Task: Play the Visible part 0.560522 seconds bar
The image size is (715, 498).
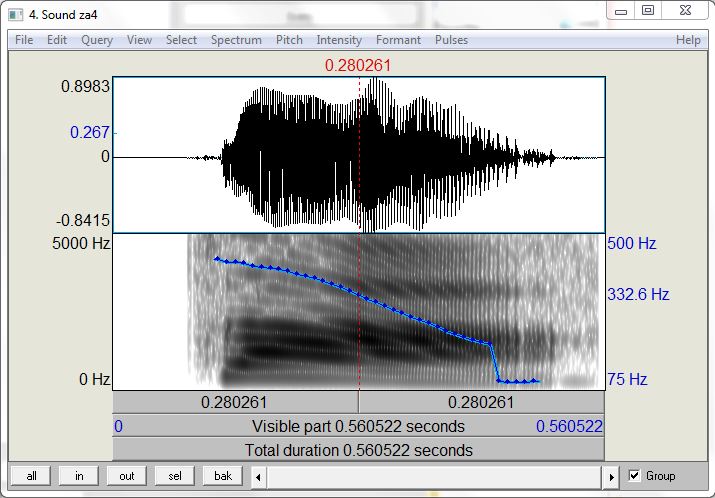Action: pos(358,426)
